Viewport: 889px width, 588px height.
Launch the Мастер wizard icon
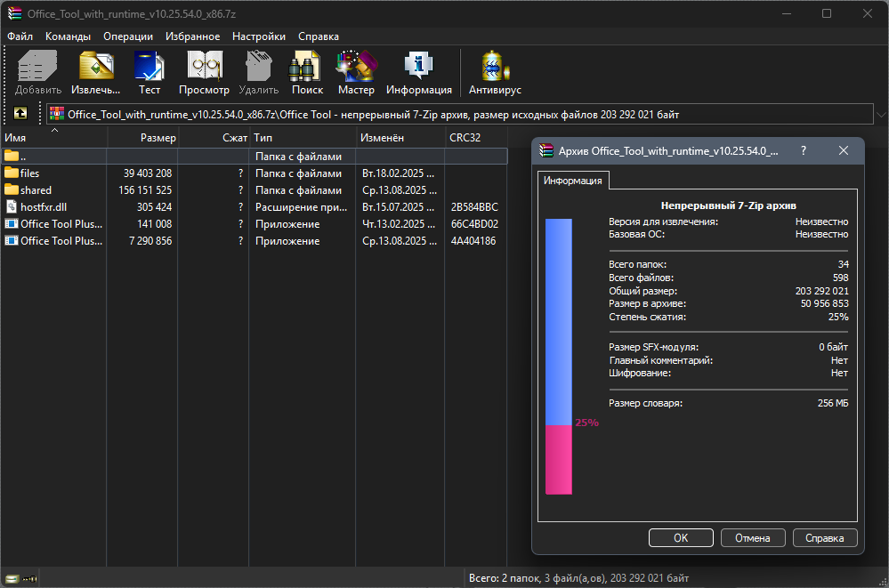[x=356, y=66]
